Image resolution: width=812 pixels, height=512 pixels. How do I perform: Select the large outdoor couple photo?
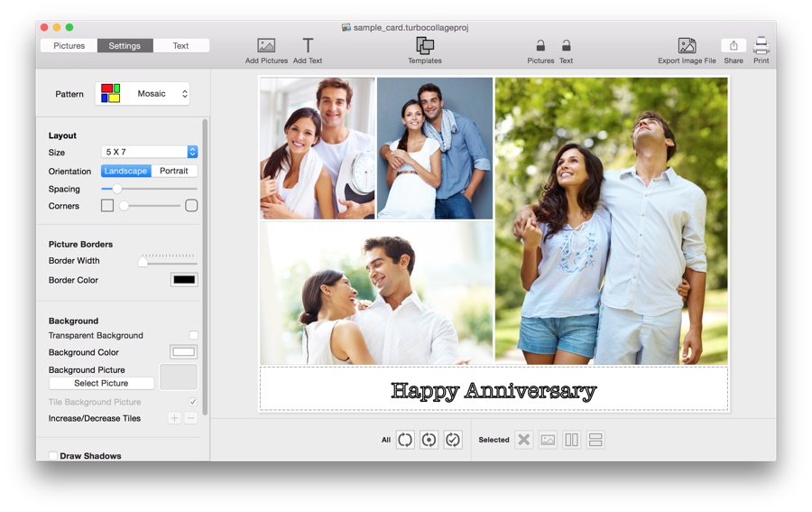click(612, 220)
